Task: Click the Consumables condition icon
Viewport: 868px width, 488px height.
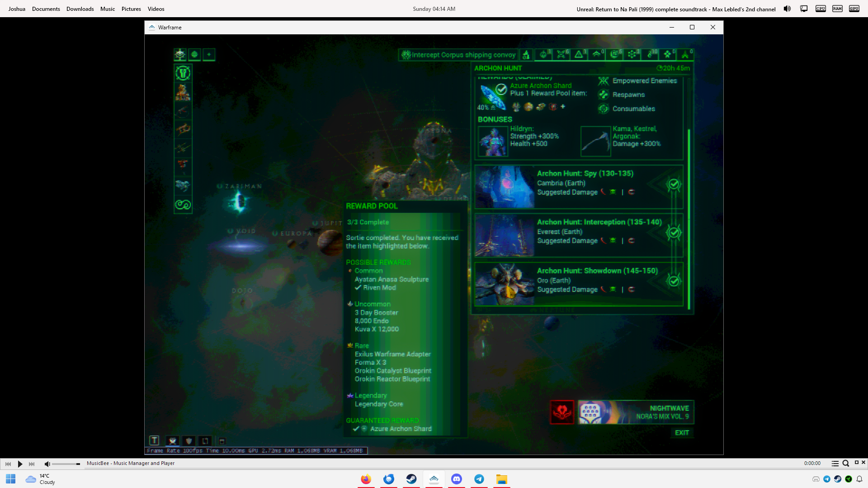Action: (604, 108)
